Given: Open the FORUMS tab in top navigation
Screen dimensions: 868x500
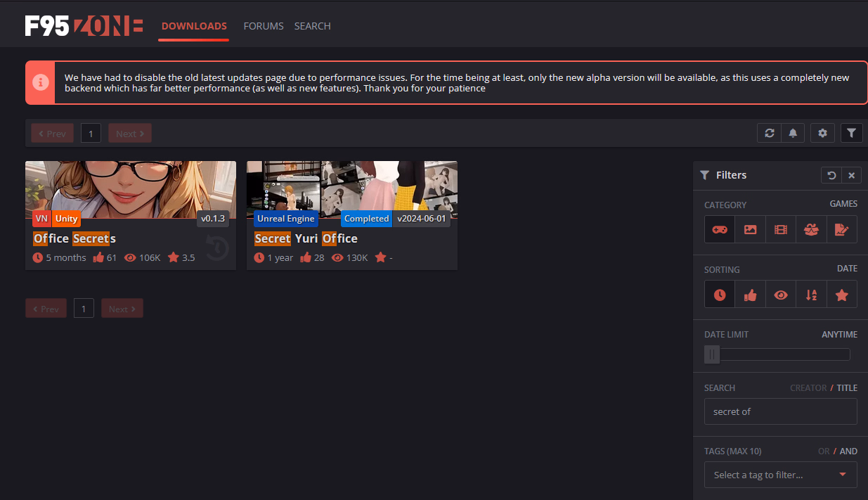Looking at the screenshot, I should 264,26.
